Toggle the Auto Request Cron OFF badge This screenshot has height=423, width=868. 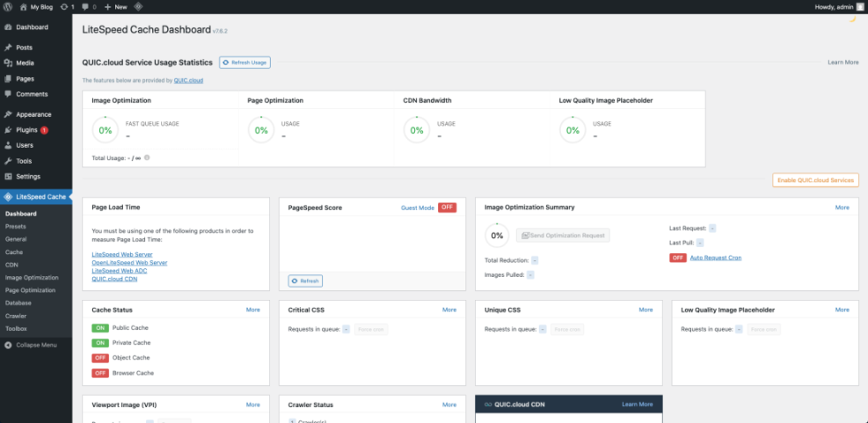(x=678, y=258)
